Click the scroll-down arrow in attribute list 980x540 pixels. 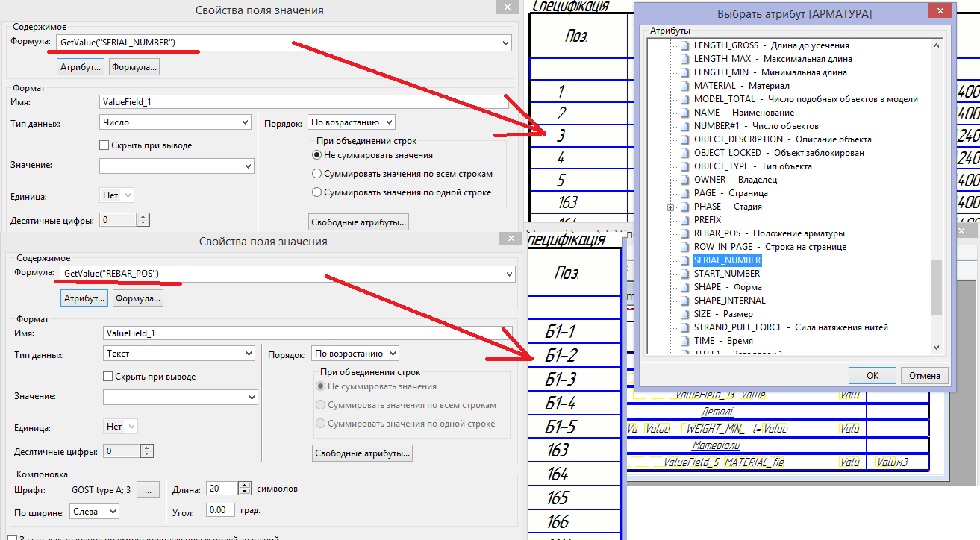(x=937, y=347)
